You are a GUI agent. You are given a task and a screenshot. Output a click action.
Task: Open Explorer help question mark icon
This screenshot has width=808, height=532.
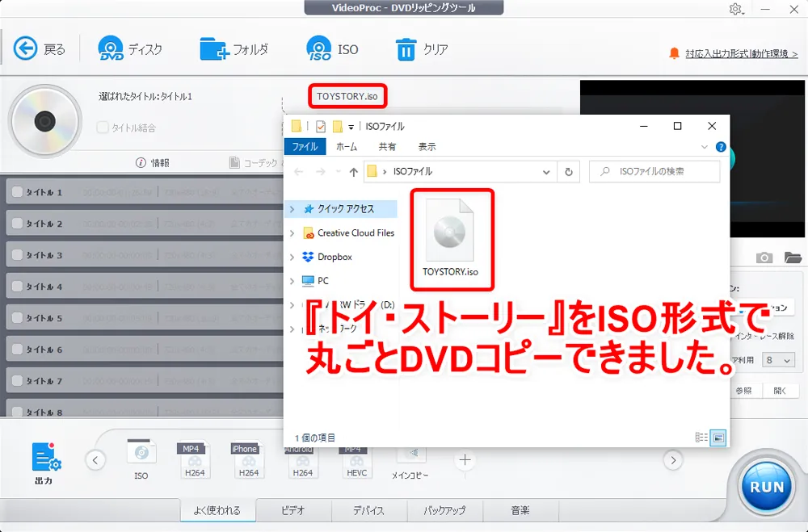(x=721, y=147)
